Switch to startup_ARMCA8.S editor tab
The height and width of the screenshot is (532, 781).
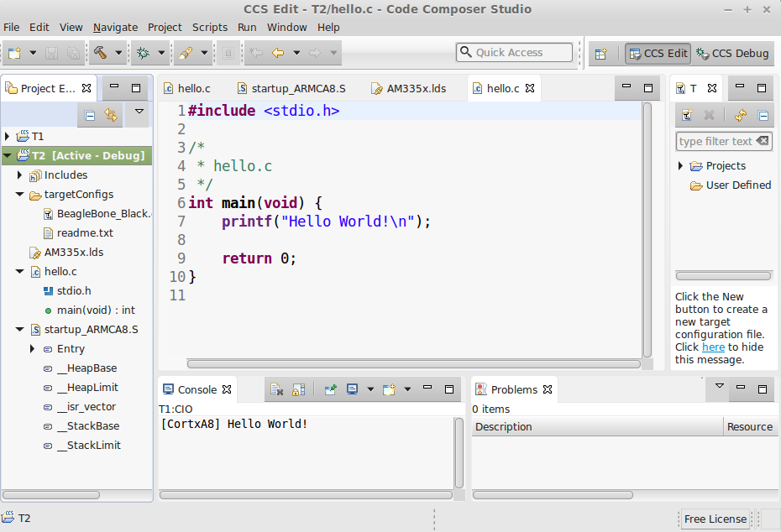point(291,89)
